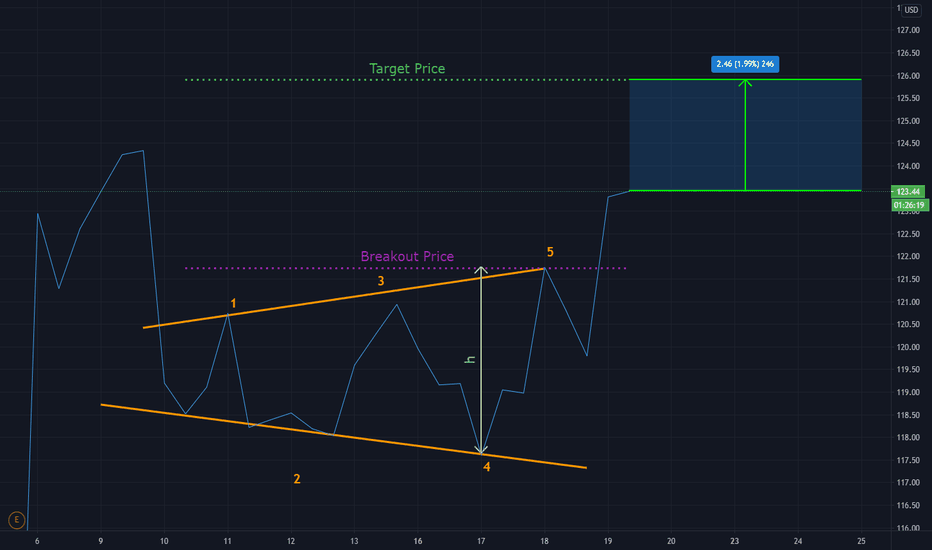Click date 10 on the time axis
The height and width of the screenshot is (550, 932).
164,541
